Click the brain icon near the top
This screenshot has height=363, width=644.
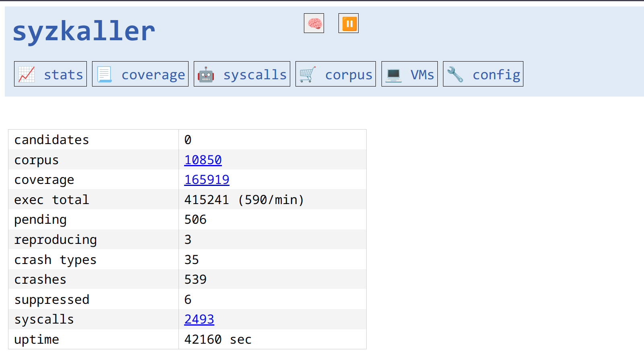pos(314,23)
